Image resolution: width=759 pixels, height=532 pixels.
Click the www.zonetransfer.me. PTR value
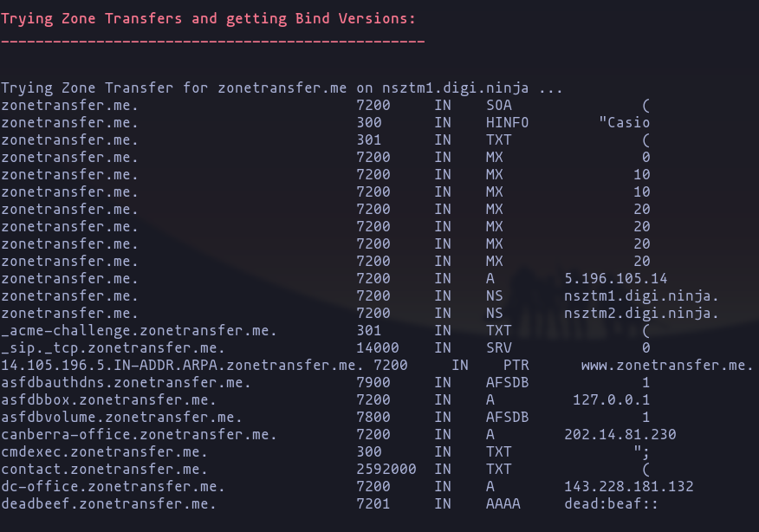[x=667, y=365]
